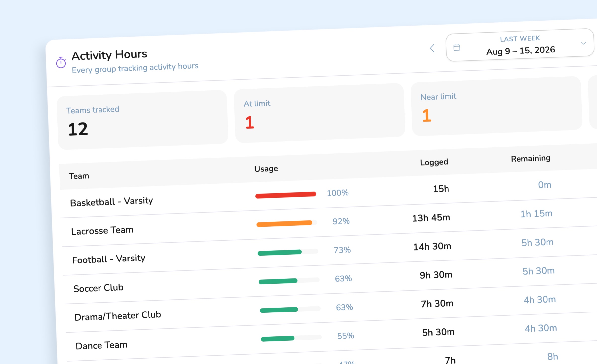Expand the Last Week date range chevron

point(583,43)
